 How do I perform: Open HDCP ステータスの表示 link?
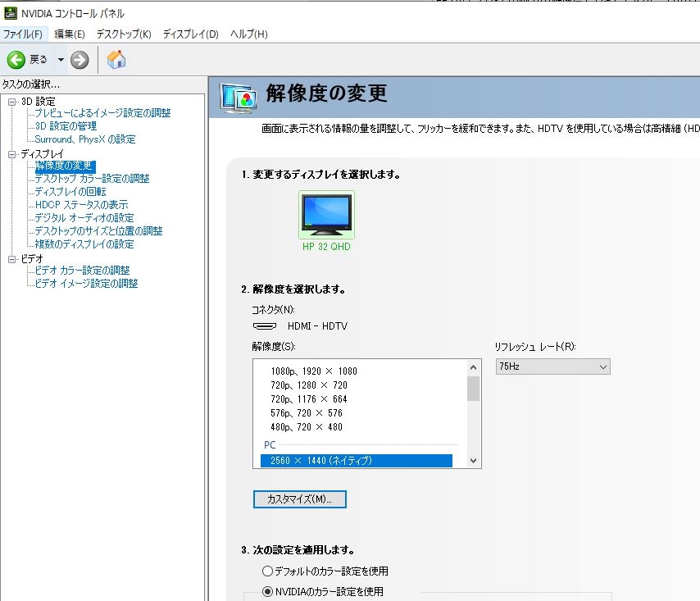pos(82,204)
